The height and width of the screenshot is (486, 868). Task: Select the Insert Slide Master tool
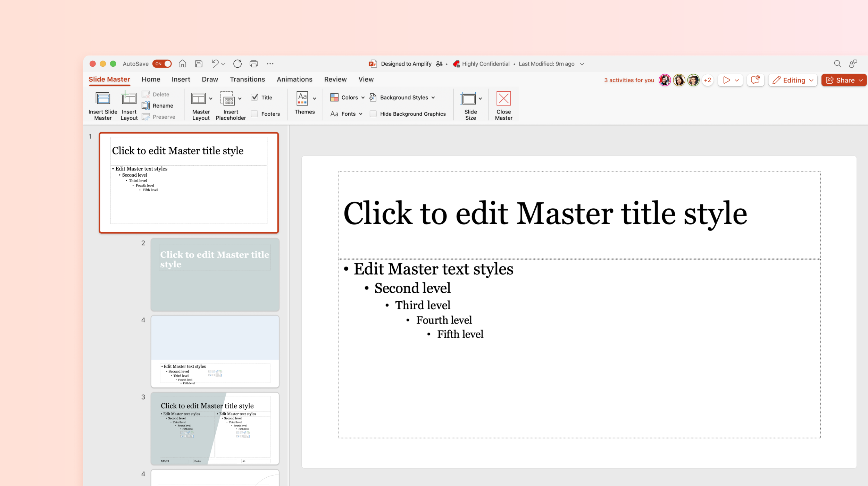[102, 105]
